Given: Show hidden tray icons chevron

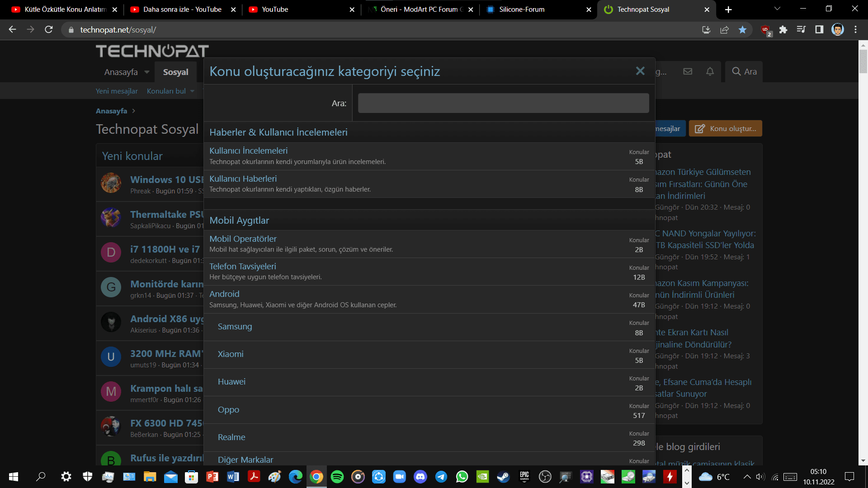Looking at the screenshot, I should coord(747,477).
